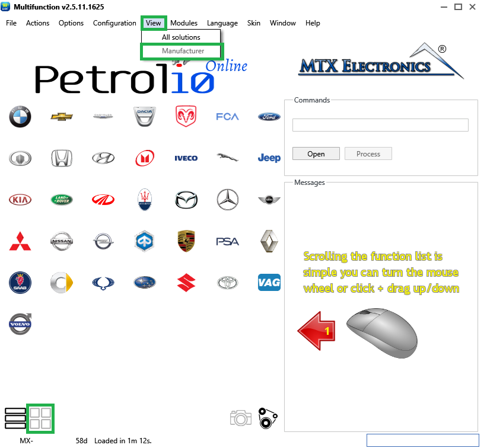Image resolution: width=481 pixels, height=448 pixels.
Task: Click the Process button
Action: tap(368, 153)
